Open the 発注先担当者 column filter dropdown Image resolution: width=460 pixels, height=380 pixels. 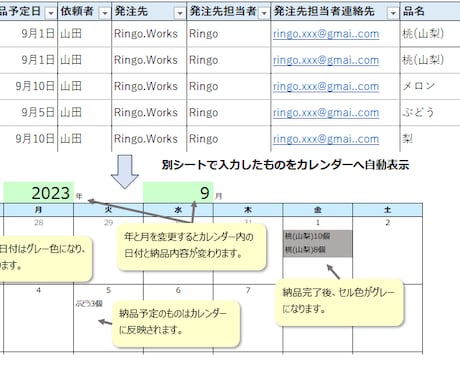click(264, 13)
